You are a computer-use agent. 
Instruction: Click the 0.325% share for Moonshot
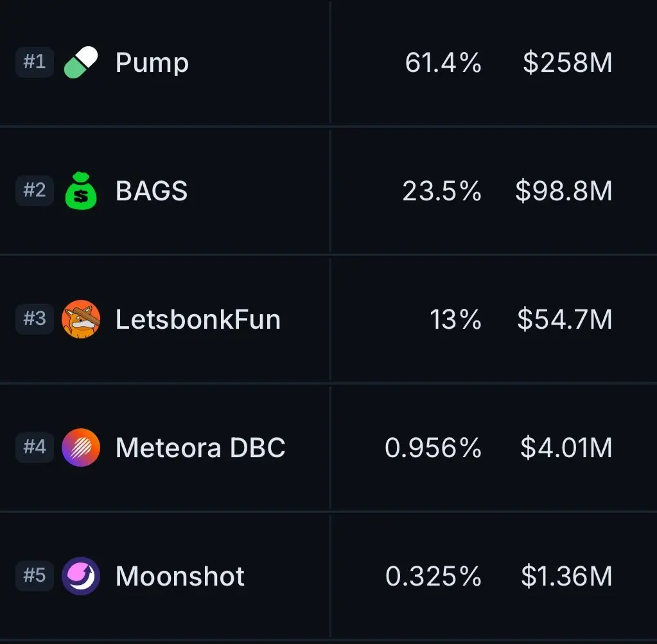[x=434, y=576]
